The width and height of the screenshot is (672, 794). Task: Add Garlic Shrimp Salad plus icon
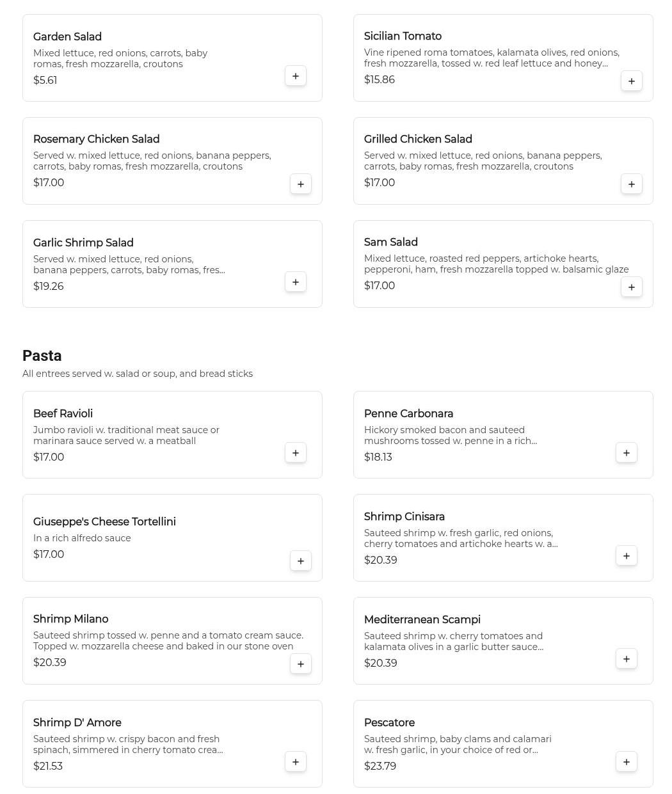(x=296, y=282)
